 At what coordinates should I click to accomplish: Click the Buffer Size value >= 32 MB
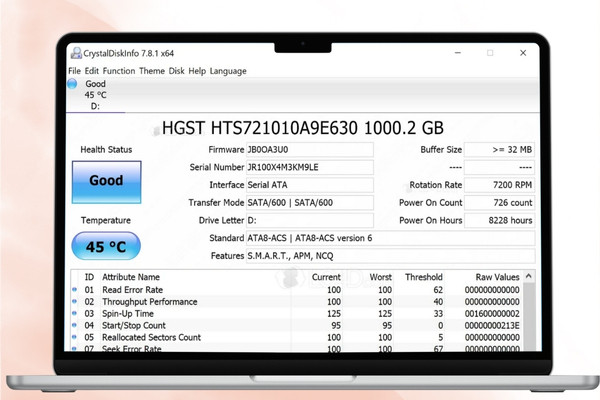point(499,150)
